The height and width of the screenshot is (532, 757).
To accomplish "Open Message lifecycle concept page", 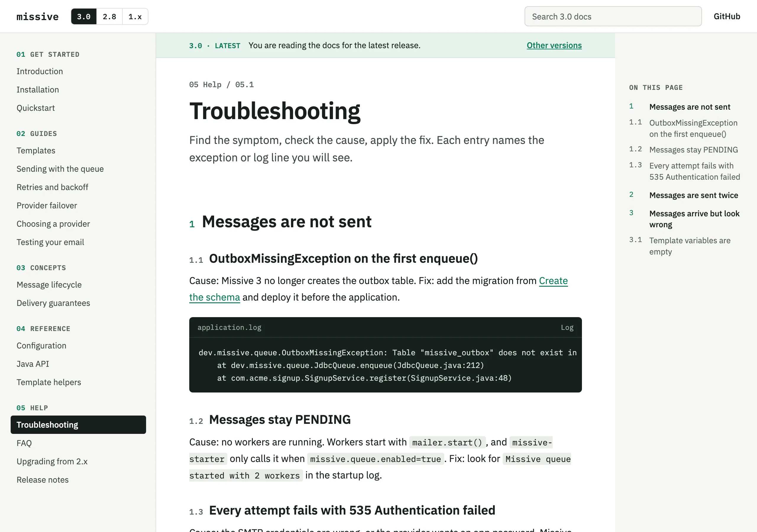I will point(49,285).
